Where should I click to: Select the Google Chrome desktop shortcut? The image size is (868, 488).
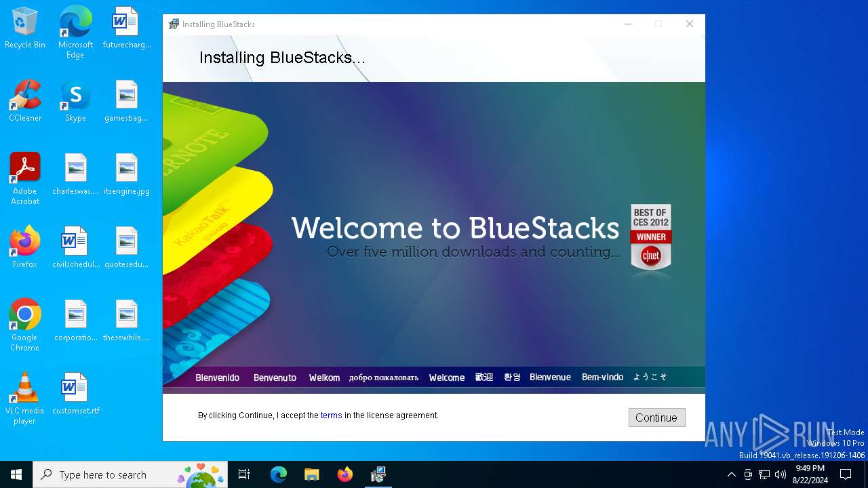[25, 325]
